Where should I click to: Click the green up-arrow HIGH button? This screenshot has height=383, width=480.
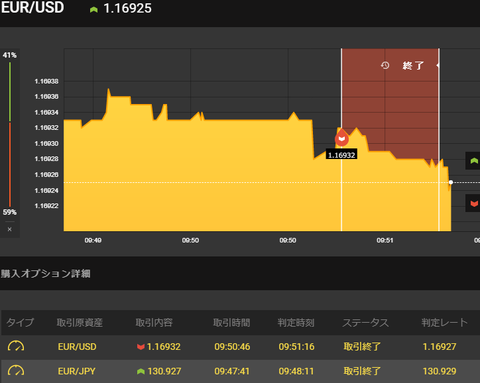pos(473,161)
